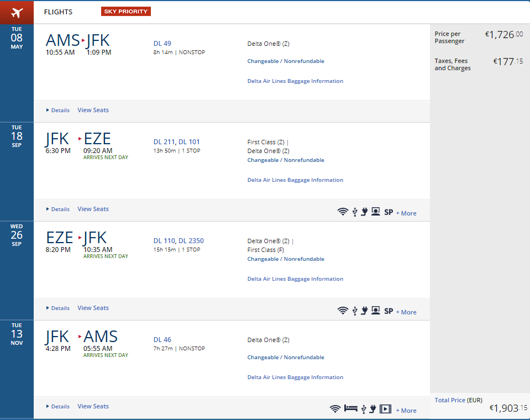
Task: Open flight DL 211 link
Action: pos(164,142)
